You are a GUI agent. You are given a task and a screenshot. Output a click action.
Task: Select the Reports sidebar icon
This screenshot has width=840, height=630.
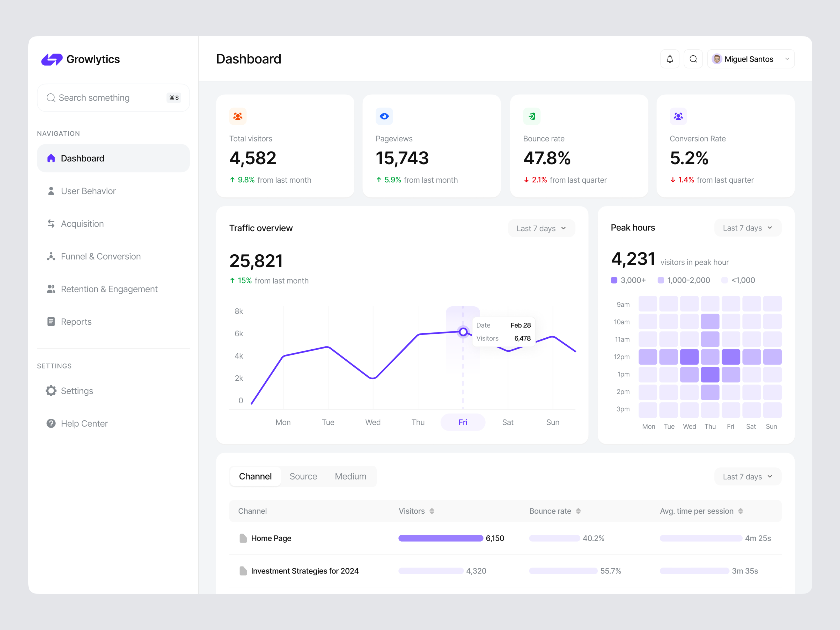click(x=51, y=321)
